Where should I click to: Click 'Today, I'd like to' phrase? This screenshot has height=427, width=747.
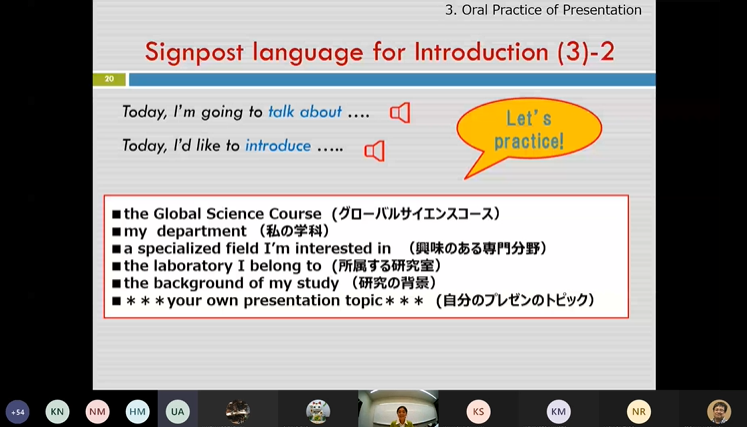click(181, 145)
